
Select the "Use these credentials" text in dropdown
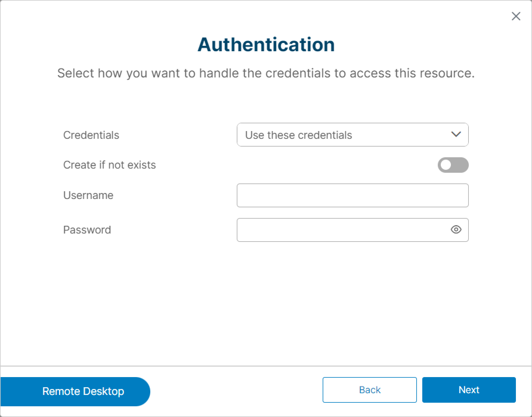click(299, 135)
